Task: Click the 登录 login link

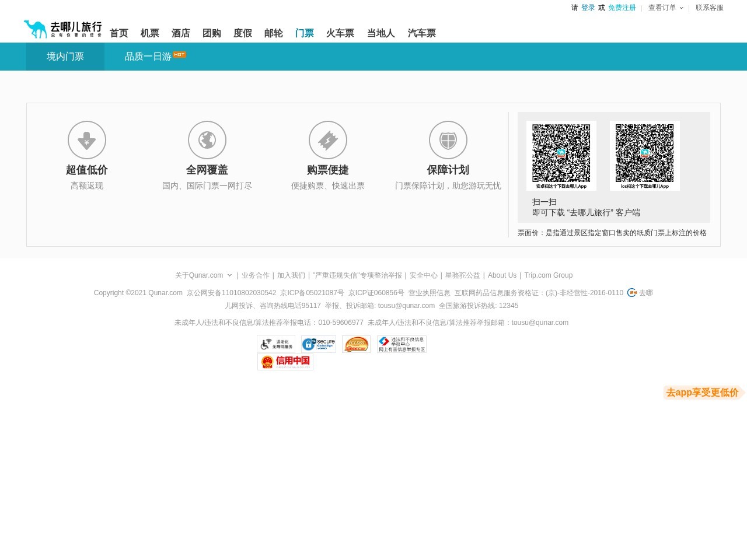Action: tap(588, 8)
